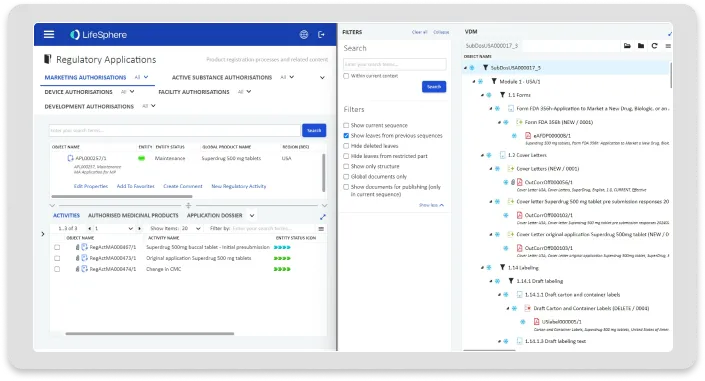
Task: Enable Hide leaves from restricted part
Action: pyautogui.click(x=346, y=156)
